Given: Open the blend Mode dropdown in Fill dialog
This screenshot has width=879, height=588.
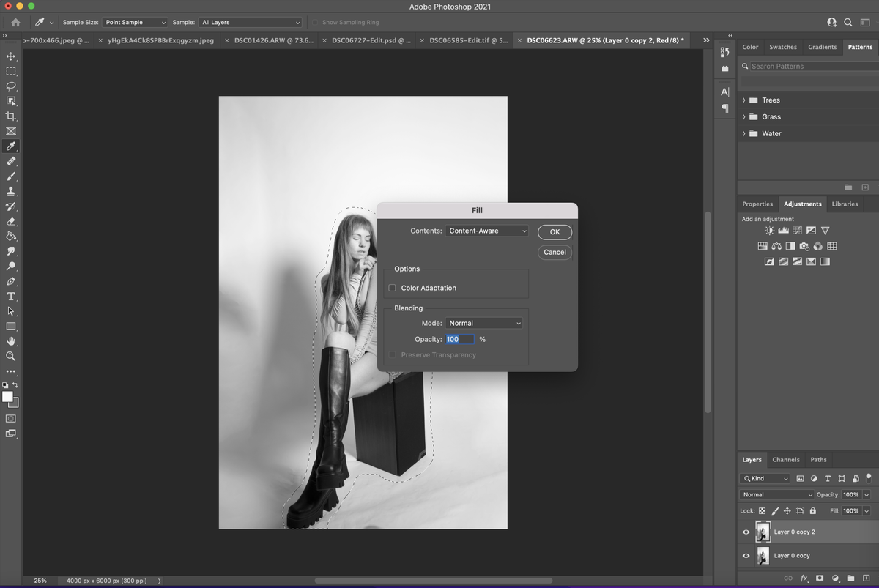Looking at the screenshot, I should click(484, 322).
